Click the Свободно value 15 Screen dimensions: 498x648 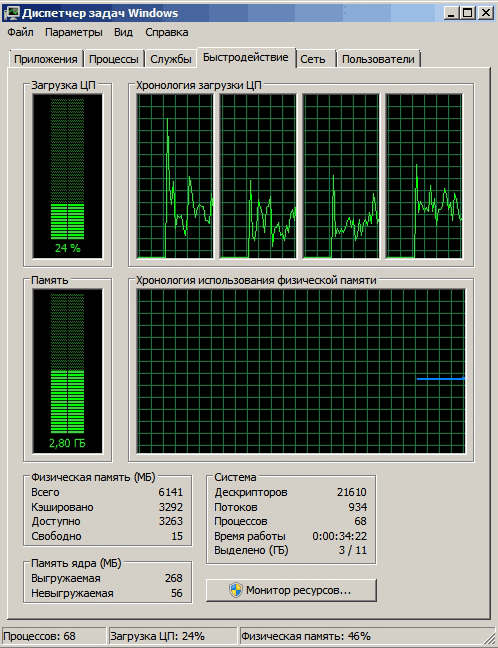[x=177, y=536]
